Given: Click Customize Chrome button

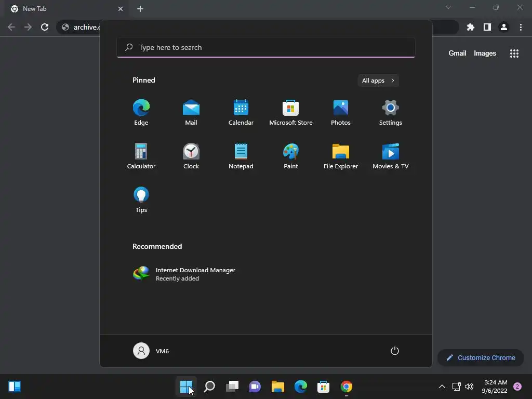Looking at the screenshot, I should (x=481, y=357).
